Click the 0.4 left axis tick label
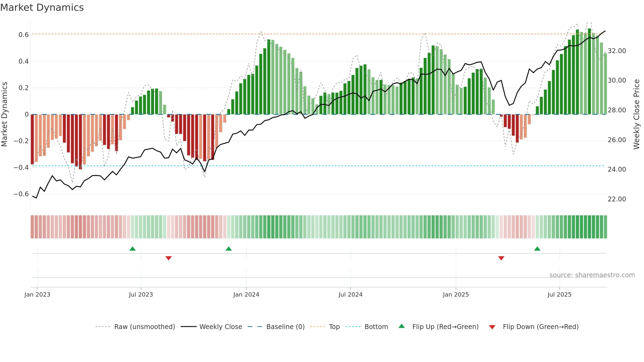This screenshot has width=644, height=362. pyautogui.click(x=24, y=61)
